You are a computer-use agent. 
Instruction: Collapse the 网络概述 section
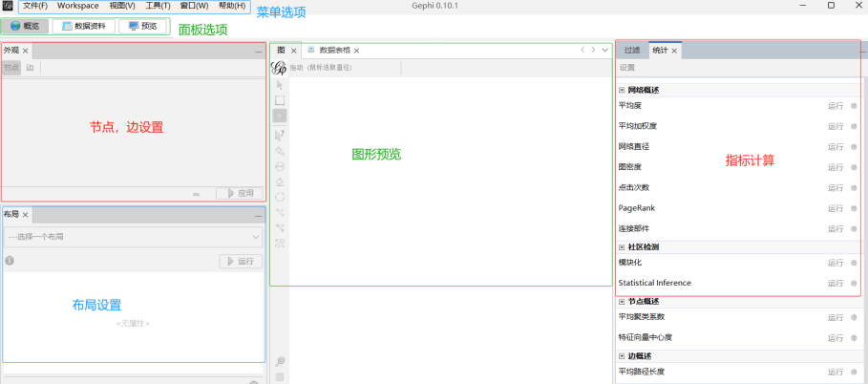pos(622,90)
